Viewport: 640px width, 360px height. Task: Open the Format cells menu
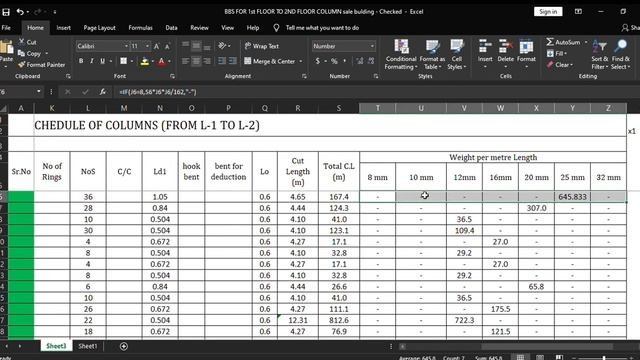[526, 54]
